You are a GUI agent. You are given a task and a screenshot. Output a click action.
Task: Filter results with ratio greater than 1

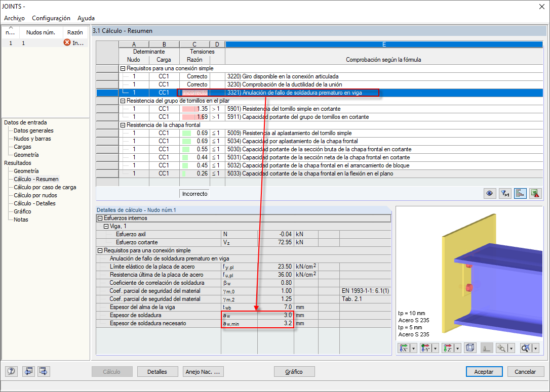pos(505,193)
